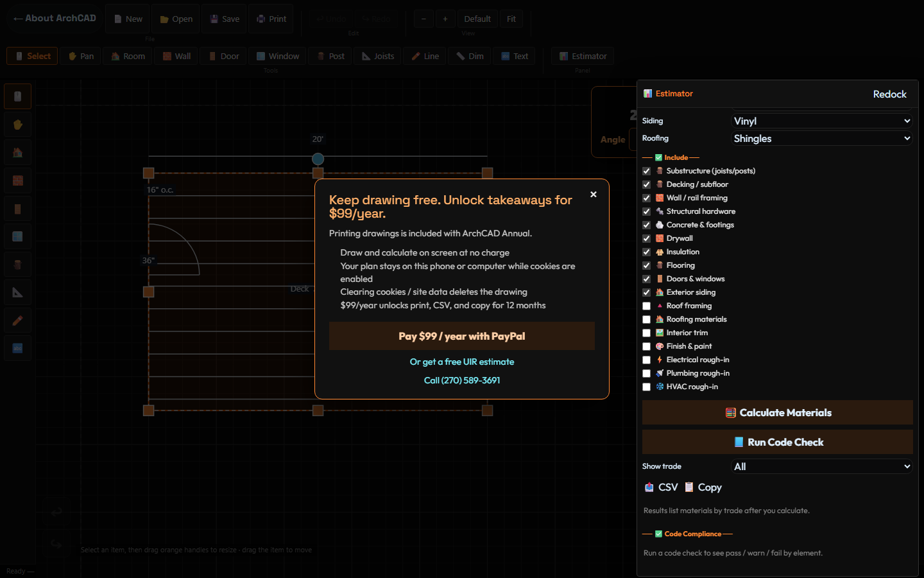
Task: Activate the Joists tool in top toolbar
Action: (x=378, y=56)
